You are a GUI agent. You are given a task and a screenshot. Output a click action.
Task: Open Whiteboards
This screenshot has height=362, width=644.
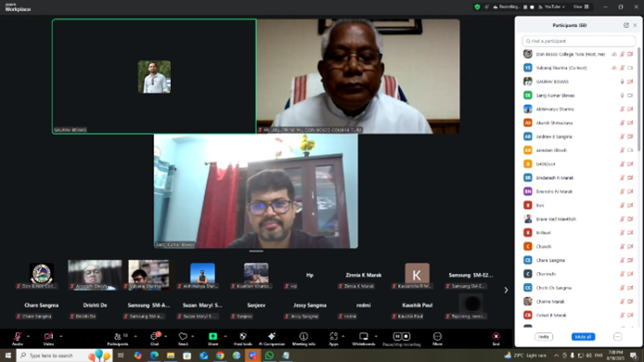[x=364, y=339]
